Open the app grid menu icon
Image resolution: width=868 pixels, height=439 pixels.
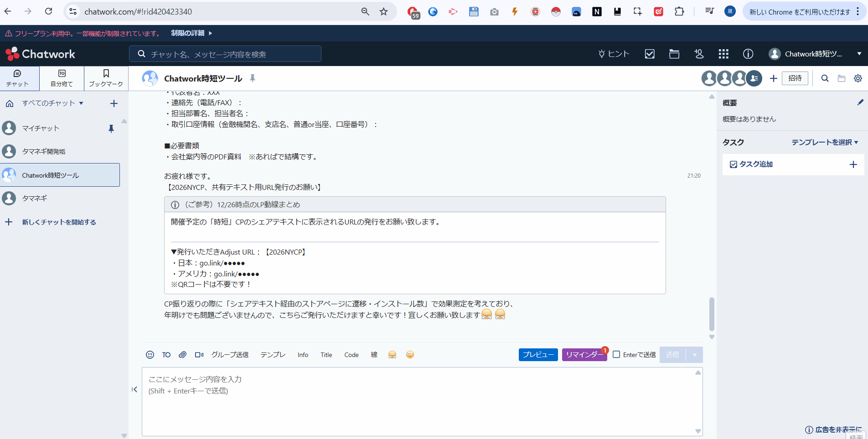point(723,54)
